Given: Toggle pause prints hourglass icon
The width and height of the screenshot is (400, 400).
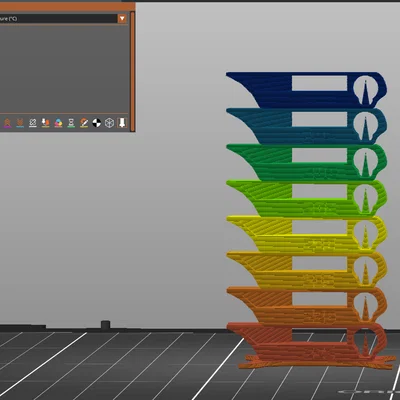Looking at the screenshot, I should [x=71, y=123].
